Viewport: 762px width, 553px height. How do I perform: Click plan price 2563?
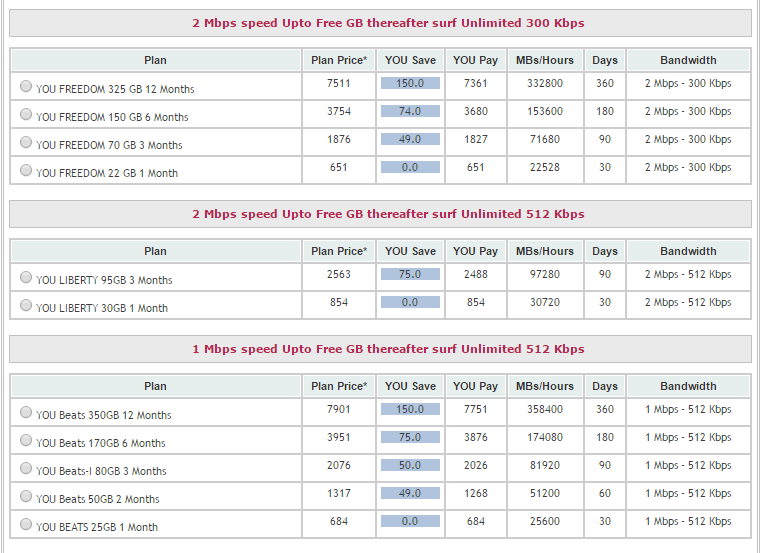click(339, 274)
